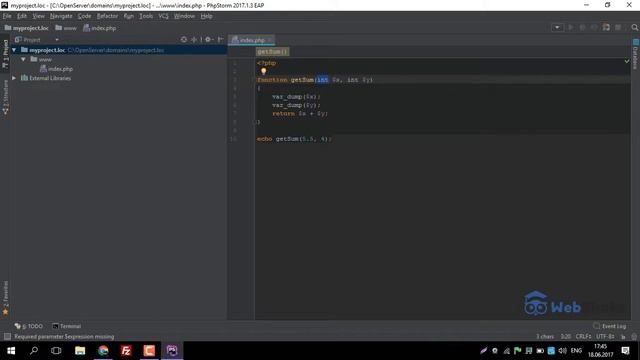Open the Help menu
The image size is (640, 360).
click(206, 16)
